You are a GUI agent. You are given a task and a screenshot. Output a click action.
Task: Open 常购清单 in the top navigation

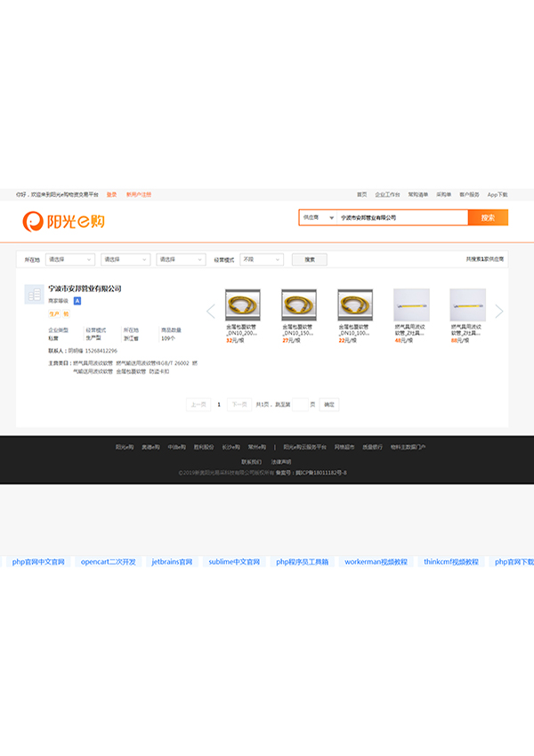[417, 195]
